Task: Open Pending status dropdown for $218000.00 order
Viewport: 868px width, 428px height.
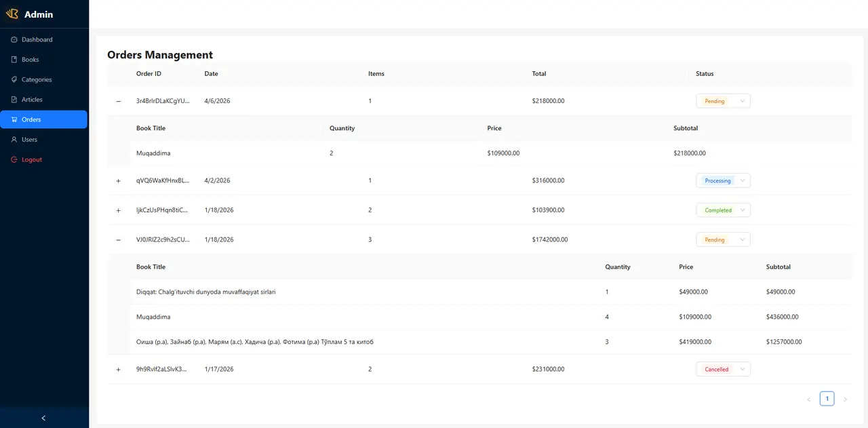Action: [723, 101]
